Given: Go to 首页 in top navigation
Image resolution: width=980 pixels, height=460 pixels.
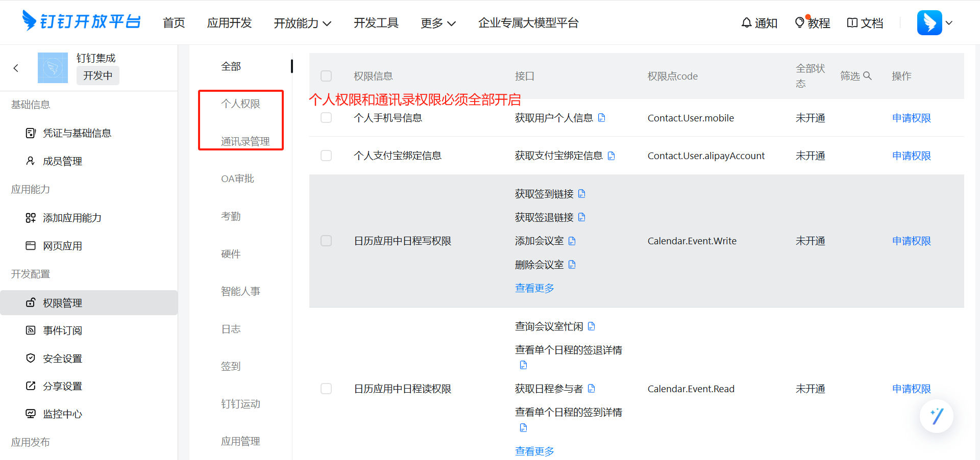Looking at the screenshot, I should [x=174, y=23].
